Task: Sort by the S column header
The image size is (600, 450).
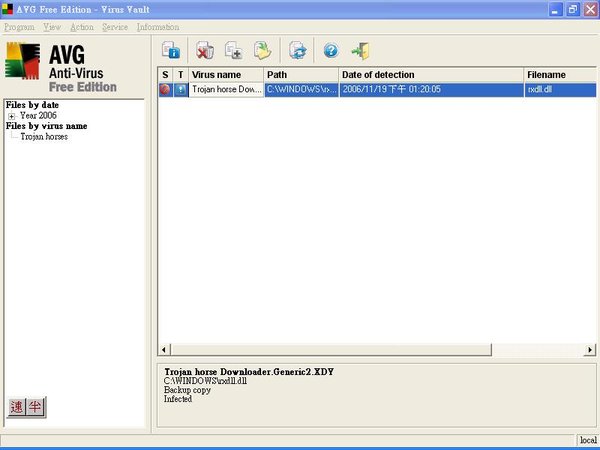Action: (x=165, y=75)
